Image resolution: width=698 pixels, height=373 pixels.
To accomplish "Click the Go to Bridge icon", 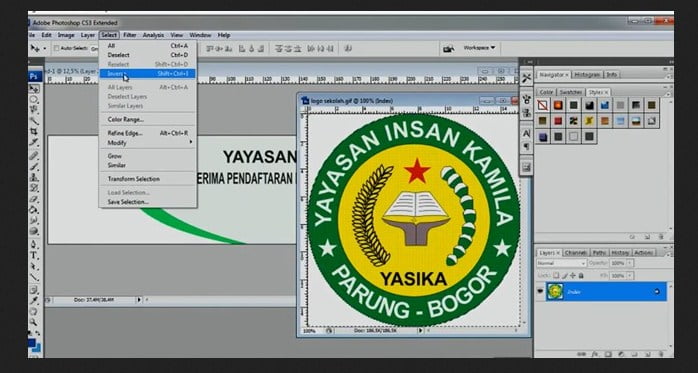I will tap(448, 49).
